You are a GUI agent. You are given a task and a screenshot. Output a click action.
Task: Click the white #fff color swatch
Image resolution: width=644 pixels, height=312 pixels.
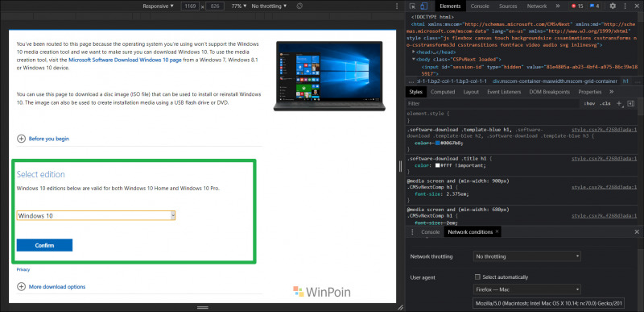click(x=437, y=165)
